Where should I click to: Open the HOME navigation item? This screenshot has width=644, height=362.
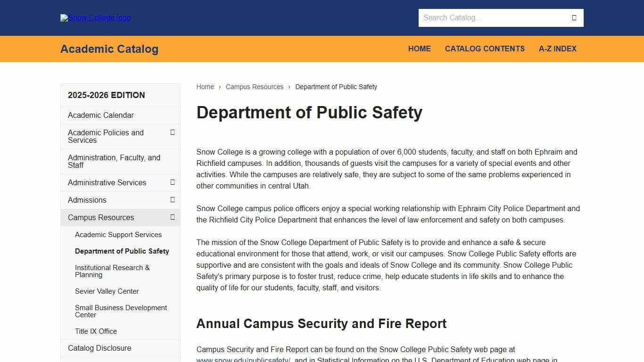[419, 49]
